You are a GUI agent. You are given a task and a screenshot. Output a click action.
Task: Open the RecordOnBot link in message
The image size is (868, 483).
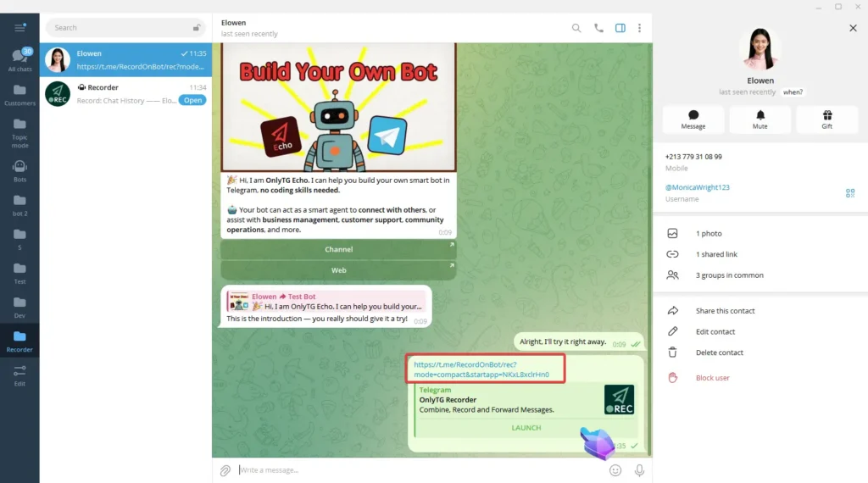(481, 369)
